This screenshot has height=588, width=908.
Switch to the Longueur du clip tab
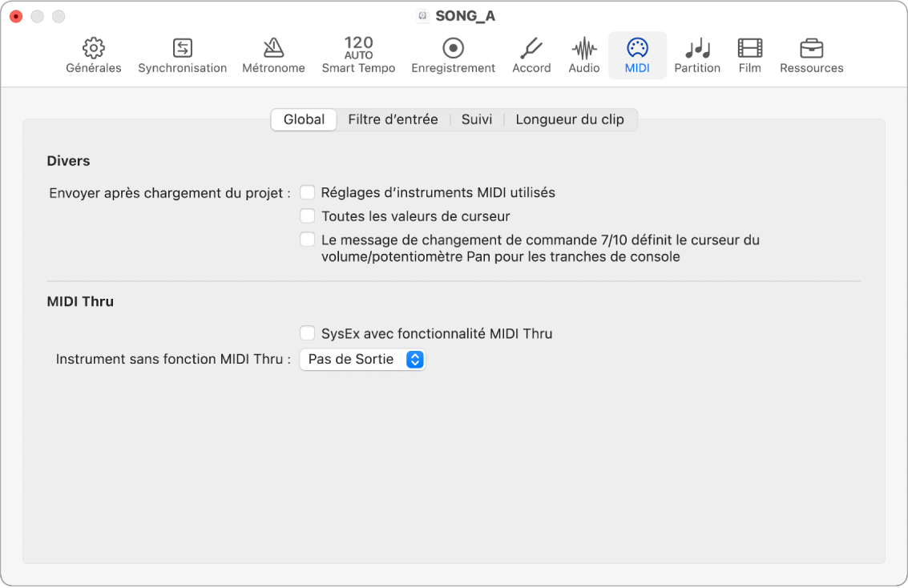coord(570,119)
